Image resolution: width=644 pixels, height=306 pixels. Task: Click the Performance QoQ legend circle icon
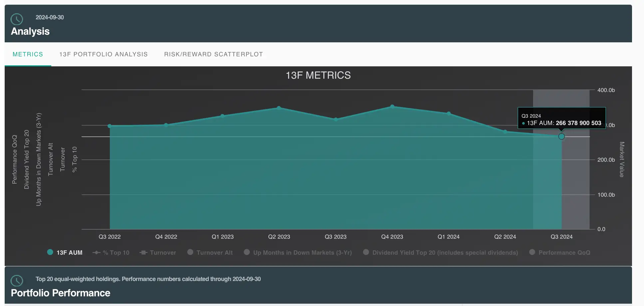(532, 252)
